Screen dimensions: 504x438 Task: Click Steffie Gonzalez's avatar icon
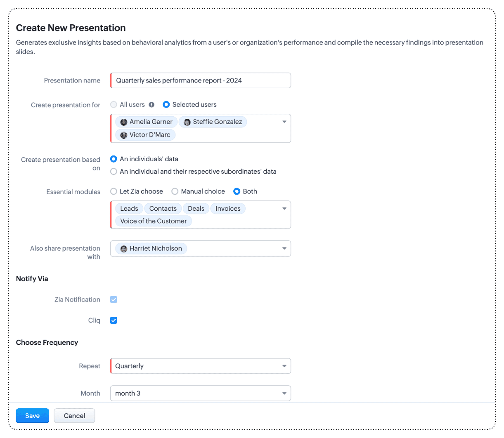(x=187, y=122)
